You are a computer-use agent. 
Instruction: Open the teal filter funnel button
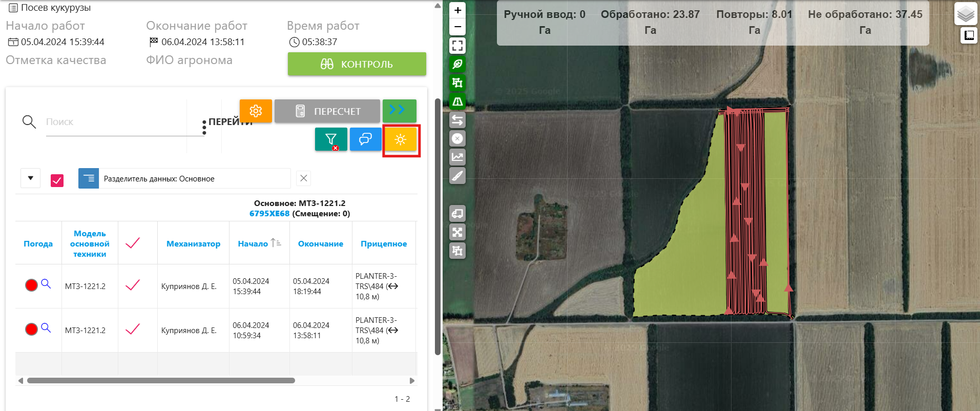[x=331, y=139]
